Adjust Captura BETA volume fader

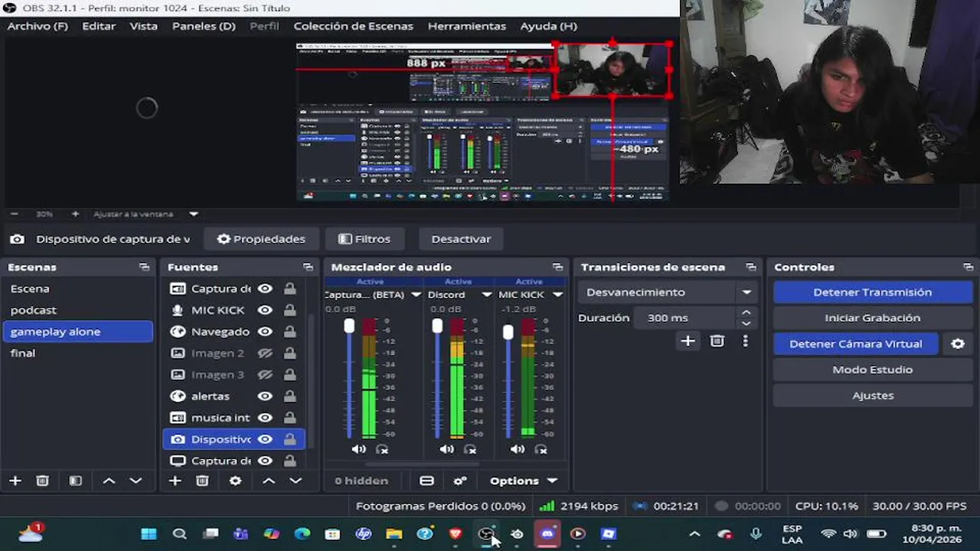click(x=349, y=326)
